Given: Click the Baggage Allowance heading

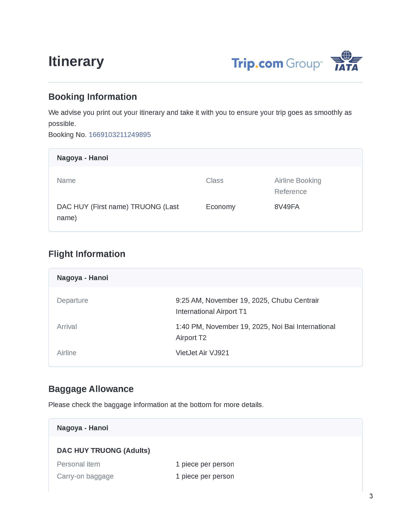Looking at the screenshot, I should tap(91, 389).
